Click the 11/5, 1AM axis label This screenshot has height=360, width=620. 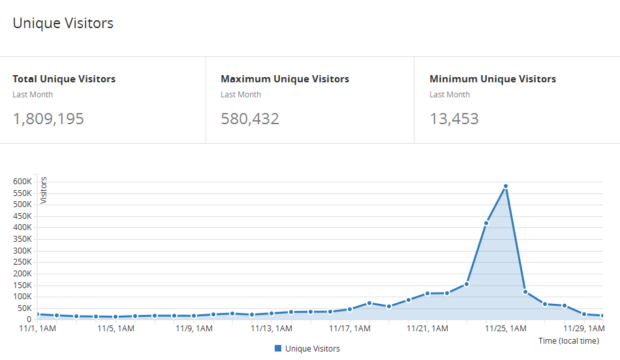click(x=116, y=328)
